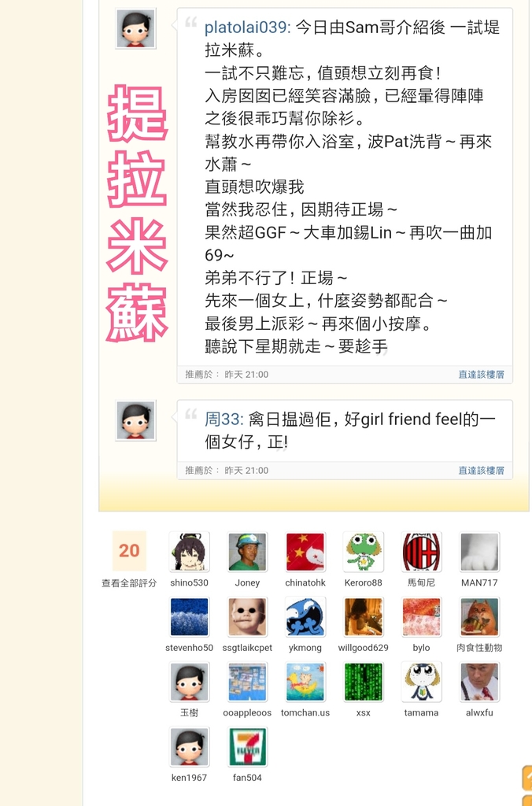
Task: Click the rating count 20 box
Action: coord(129,550)
